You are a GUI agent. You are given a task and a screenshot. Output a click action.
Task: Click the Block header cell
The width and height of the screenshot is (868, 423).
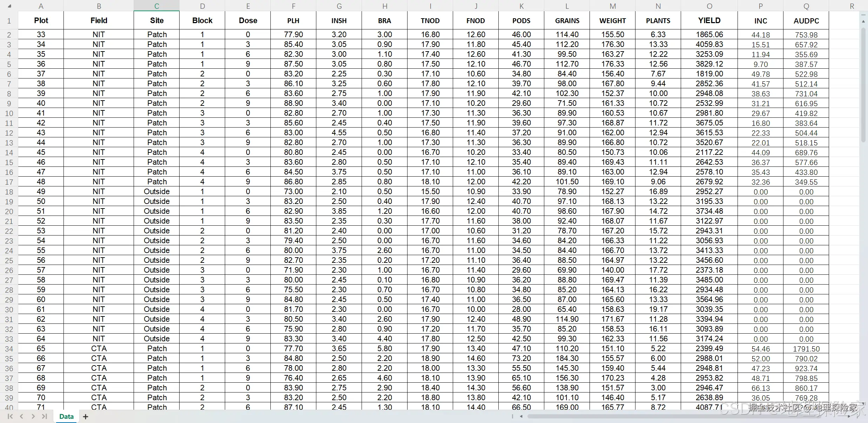click(202, 21)
